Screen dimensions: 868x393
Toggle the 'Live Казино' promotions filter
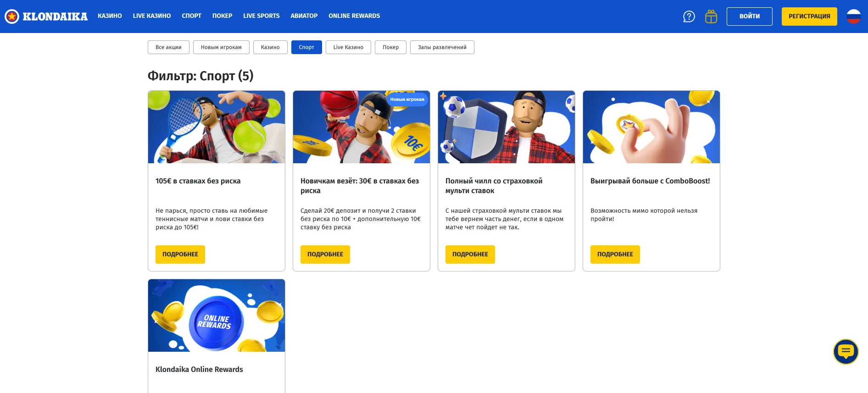348,47
